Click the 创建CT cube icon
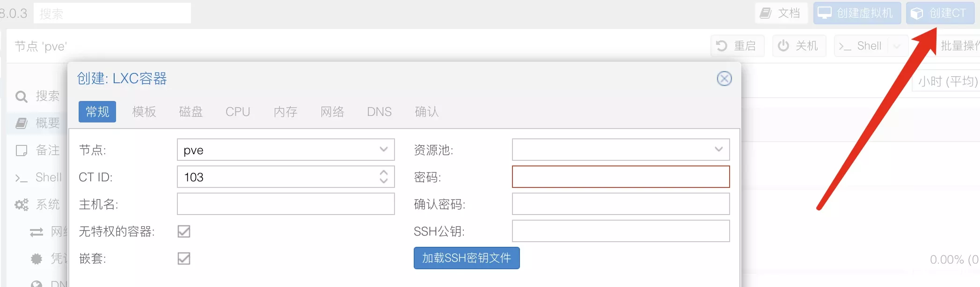980x287 pixels. pyautogui.click(x=917, y=13)
